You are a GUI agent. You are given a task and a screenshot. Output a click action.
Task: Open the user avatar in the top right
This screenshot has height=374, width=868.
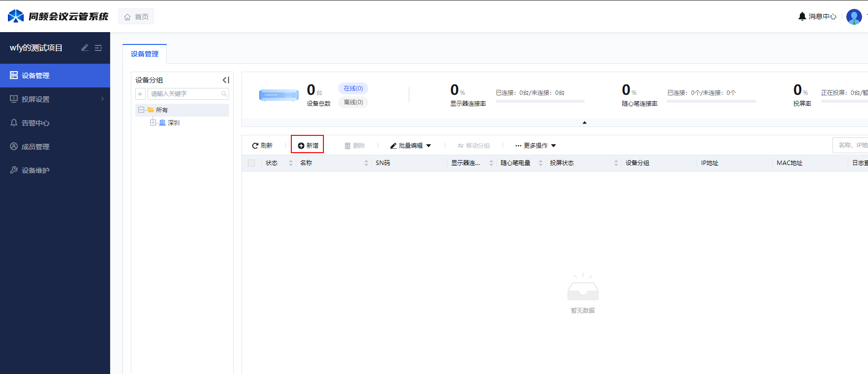pyautogui.click(x=854, y=17)
